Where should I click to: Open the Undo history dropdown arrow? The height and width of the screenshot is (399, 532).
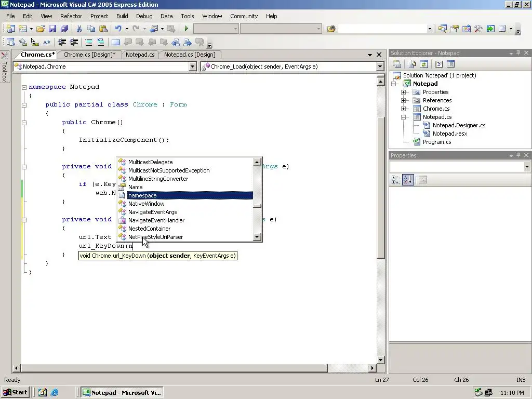(x=127, y=29)
